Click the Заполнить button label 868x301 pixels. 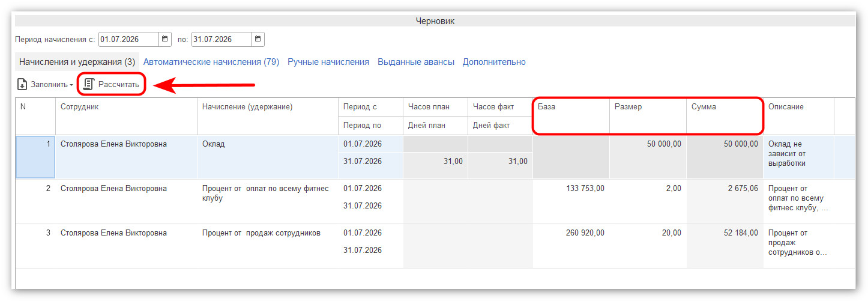49,85
